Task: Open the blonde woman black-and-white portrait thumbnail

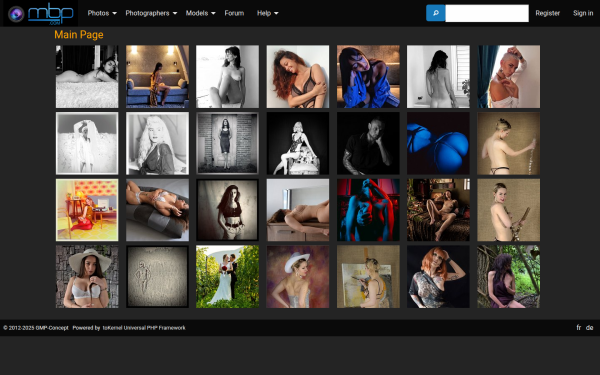Action: click(157, 143)
